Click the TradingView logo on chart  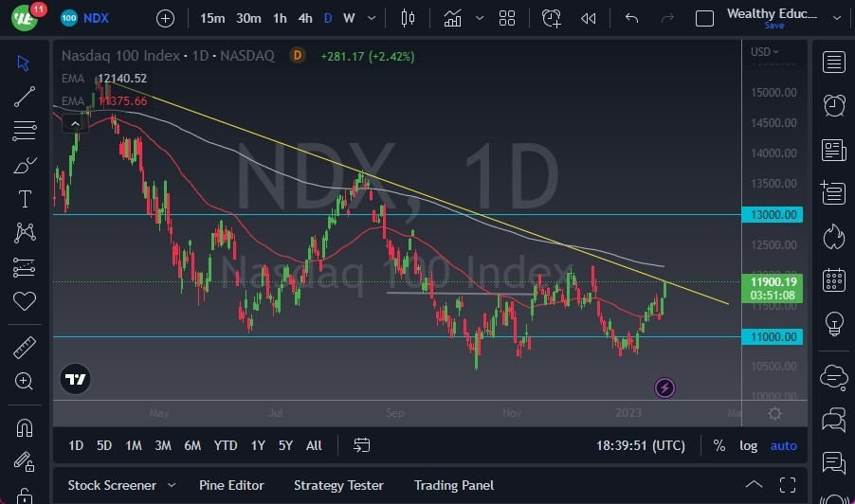75,379
